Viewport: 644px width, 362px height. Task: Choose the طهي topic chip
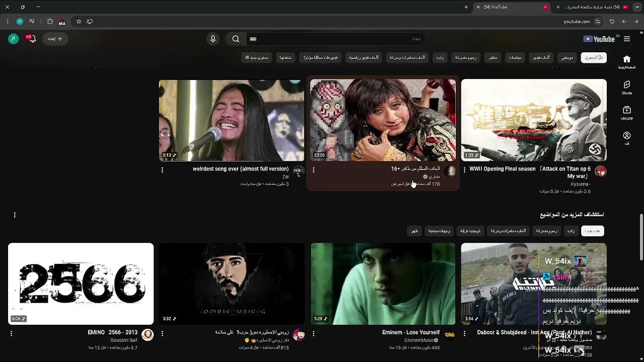point(415,231)
